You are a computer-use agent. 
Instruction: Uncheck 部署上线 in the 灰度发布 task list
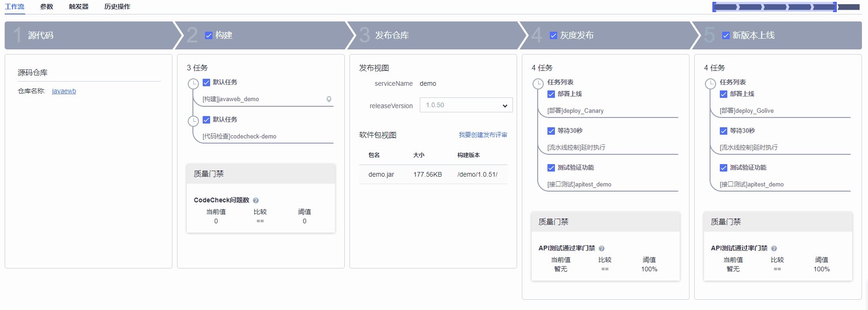[551, 94]
